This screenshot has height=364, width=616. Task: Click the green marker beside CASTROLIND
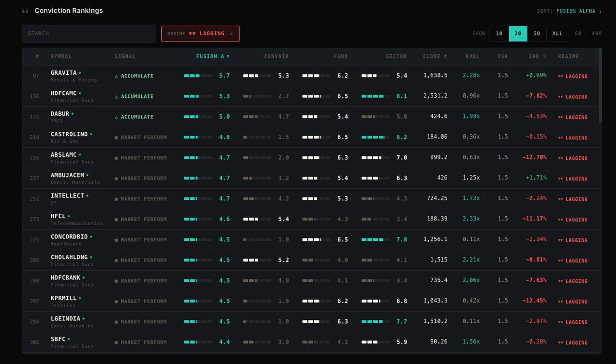pos(91,134)
